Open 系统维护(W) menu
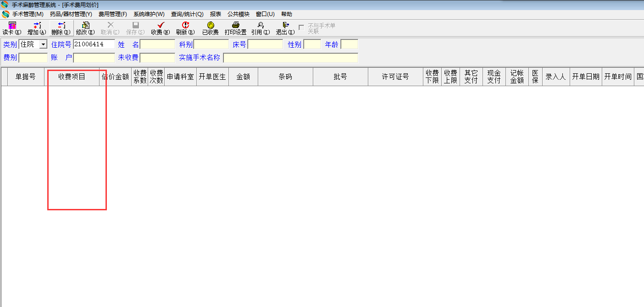 tap(149, 14)
